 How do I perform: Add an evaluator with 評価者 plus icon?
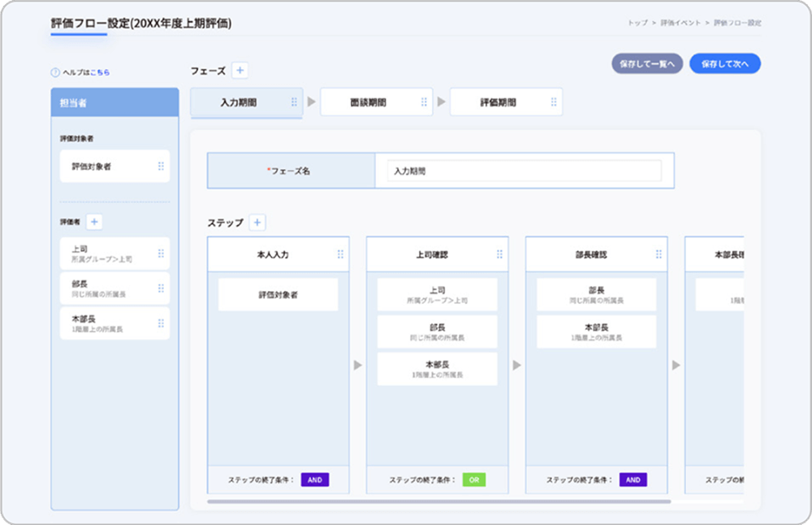point(94,222)
